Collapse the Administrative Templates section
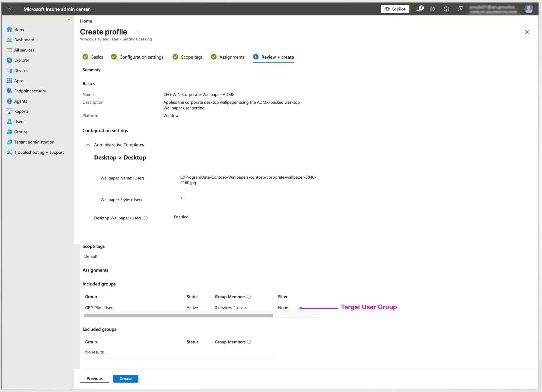The image size is (542, 392). pyautogui.click(x=88, y=145)
